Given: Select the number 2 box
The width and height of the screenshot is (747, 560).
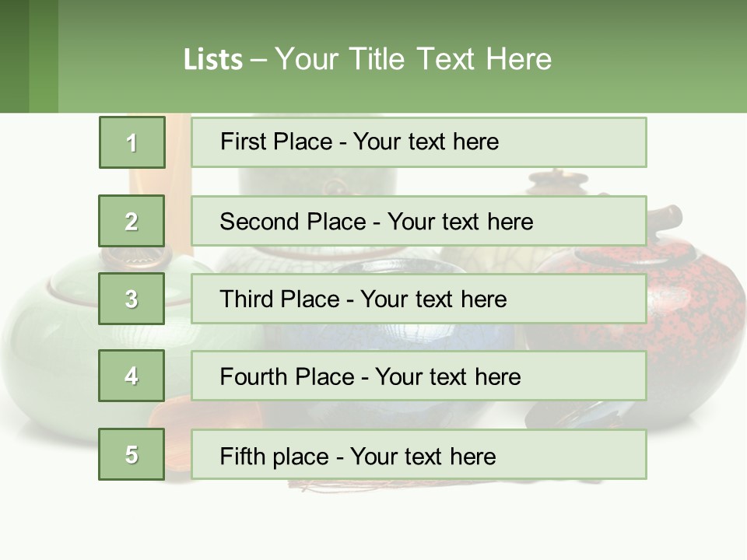Looking at the screenshot, I should [132, 222].
